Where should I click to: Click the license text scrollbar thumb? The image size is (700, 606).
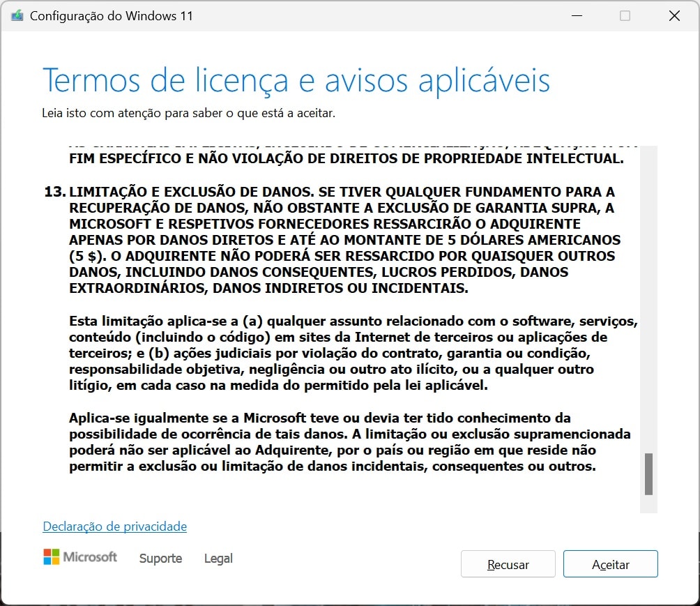click(x=648, y=474)
